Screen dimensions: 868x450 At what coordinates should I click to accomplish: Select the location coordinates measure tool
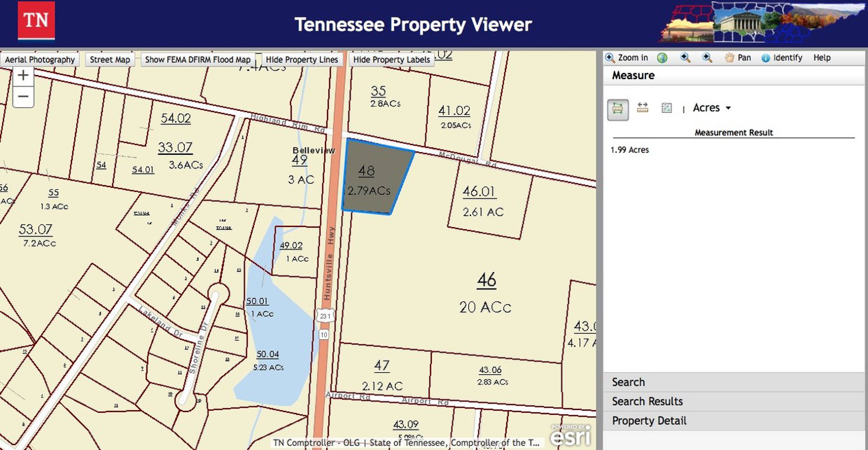tap(666, 108)
